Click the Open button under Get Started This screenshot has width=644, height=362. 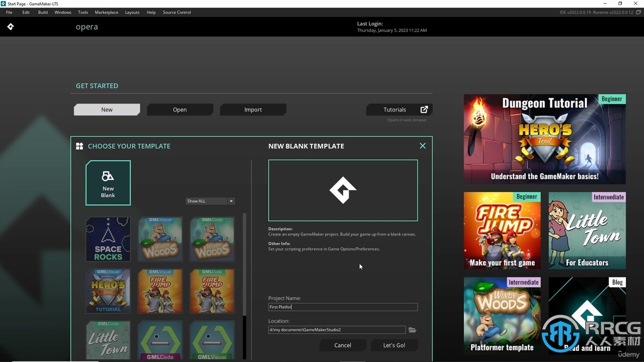click(180, 110)
